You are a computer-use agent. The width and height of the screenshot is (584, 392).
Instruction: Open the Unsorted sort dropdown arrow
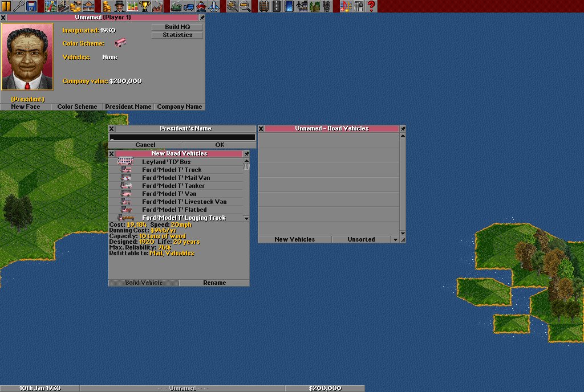[x=395, y=239]
